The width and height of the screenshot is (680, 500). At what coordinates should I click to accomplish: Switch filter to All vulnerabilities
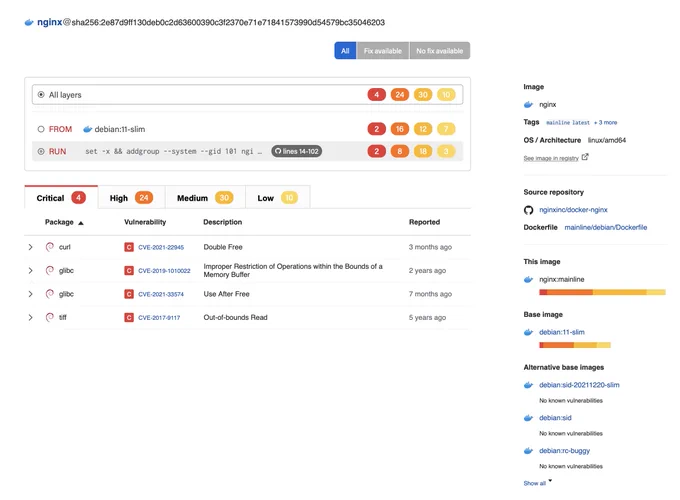[x=345, y=51]
